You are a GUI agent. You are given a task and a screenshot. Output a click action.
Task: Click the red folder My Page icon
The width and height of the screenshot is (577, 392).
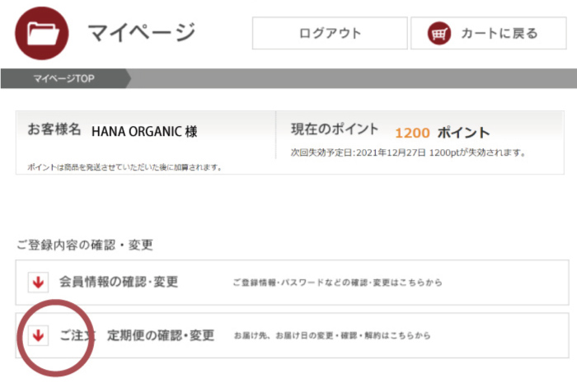42,33
